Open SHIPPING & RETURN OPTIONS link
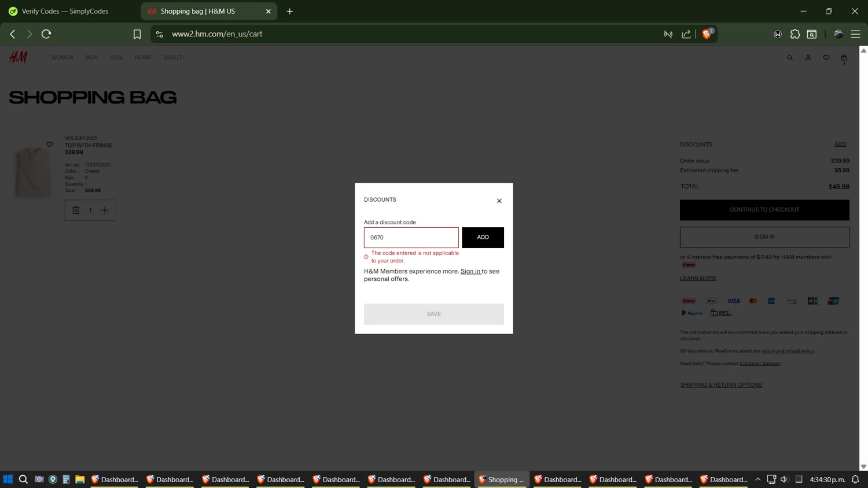Screen dimensions: 868x488 coord(721,385)
